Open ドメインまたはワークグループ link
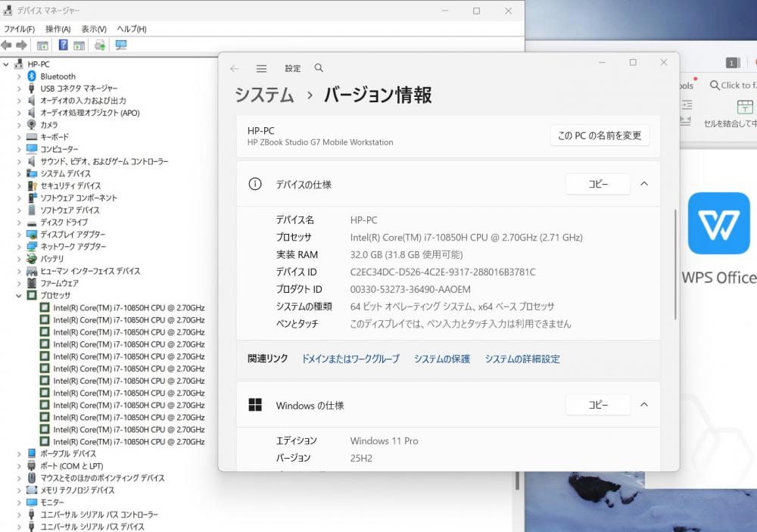Image resolution: width=757 pixels, height=532 pixels. (x=350, y=359)
